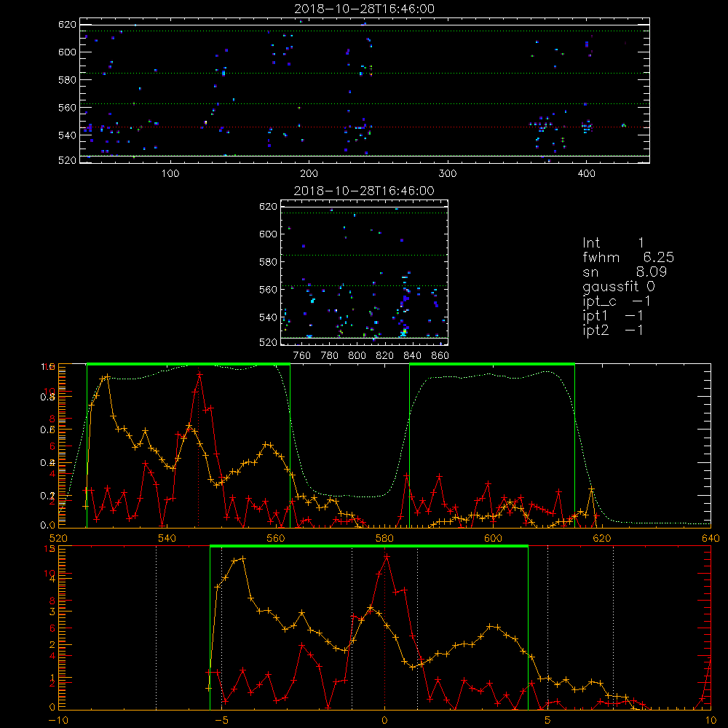Click the green bar atop bottom plot
This screenshot has width=728, height=728.
click(x=369, y=547)
